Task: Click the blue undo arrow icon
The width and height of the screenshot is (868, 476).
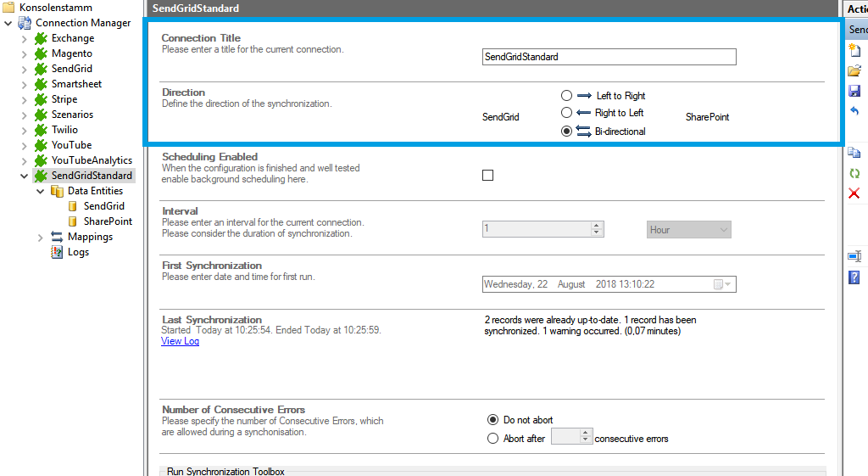Action: [854, 111]
